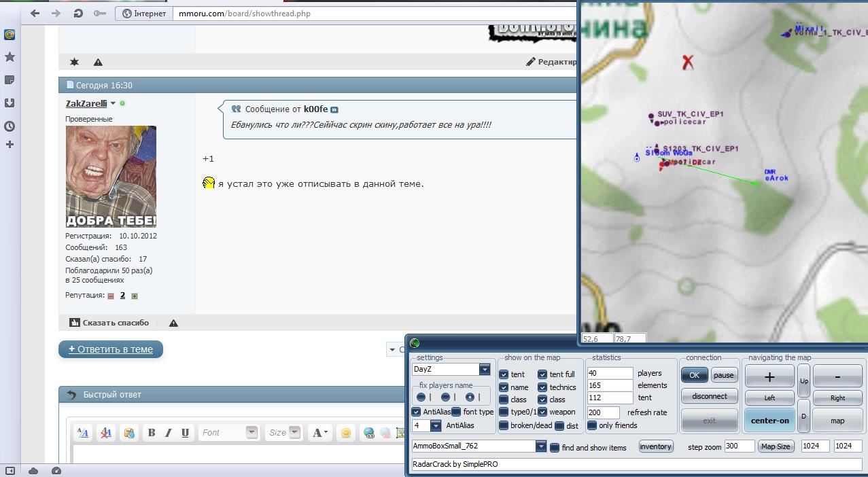
Task: Open the history clock in browser sidebar
Action: 10,126
